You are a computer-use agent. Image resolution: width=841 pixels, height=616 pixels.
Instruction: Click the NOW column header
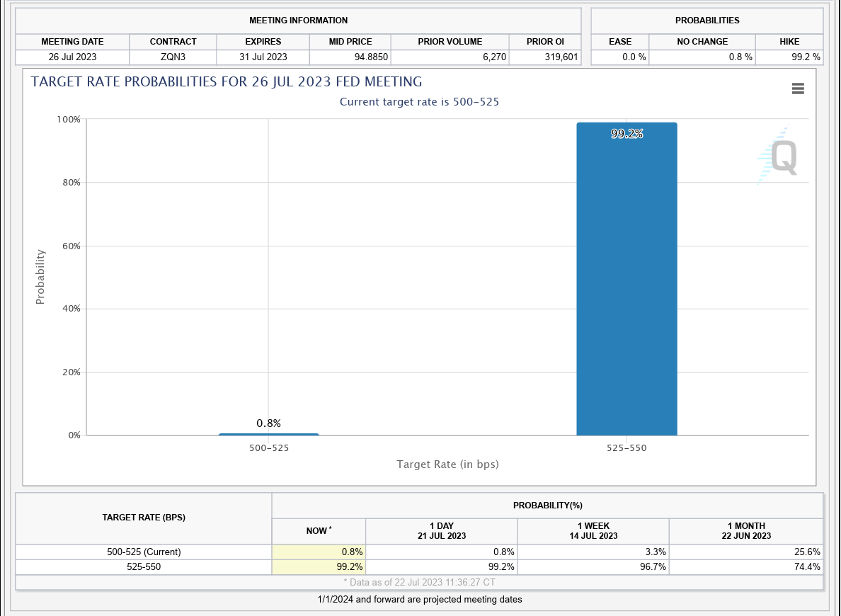319,530
